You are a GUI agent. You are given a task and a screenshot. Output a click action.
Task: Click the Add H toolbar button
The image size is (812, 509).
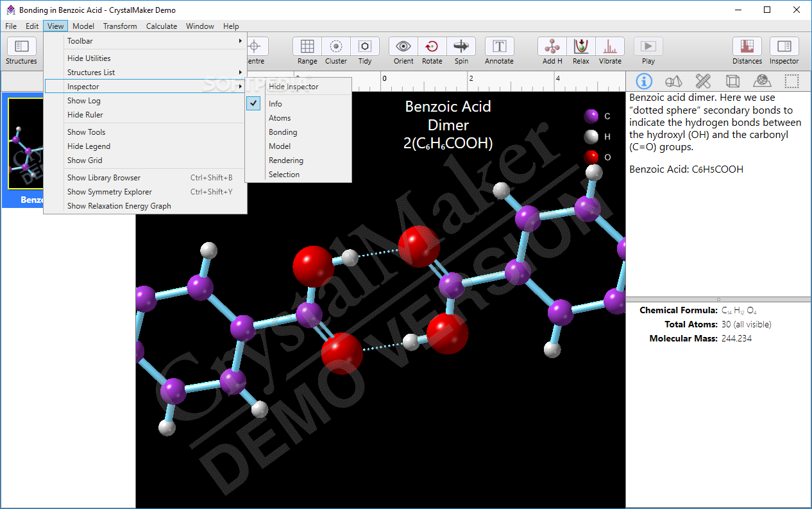(552, 51)
